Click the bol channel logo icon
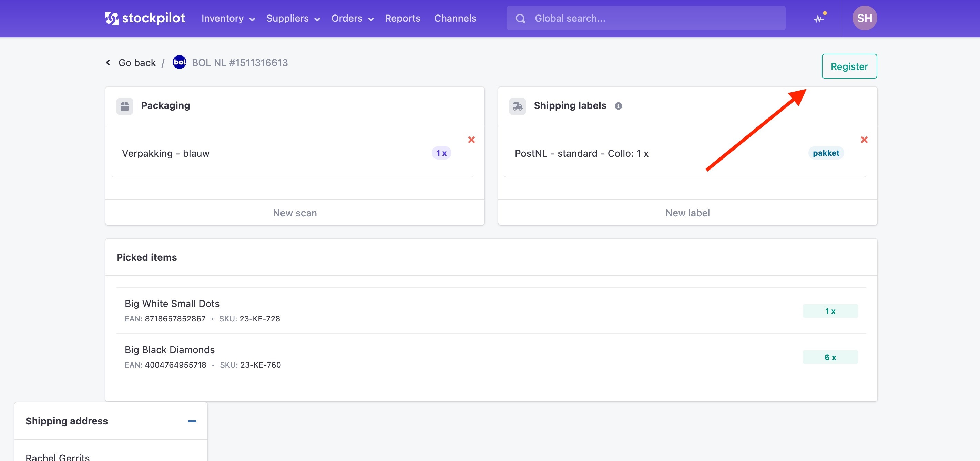This screenshot has width=980, height=461. tap(179, 62)
